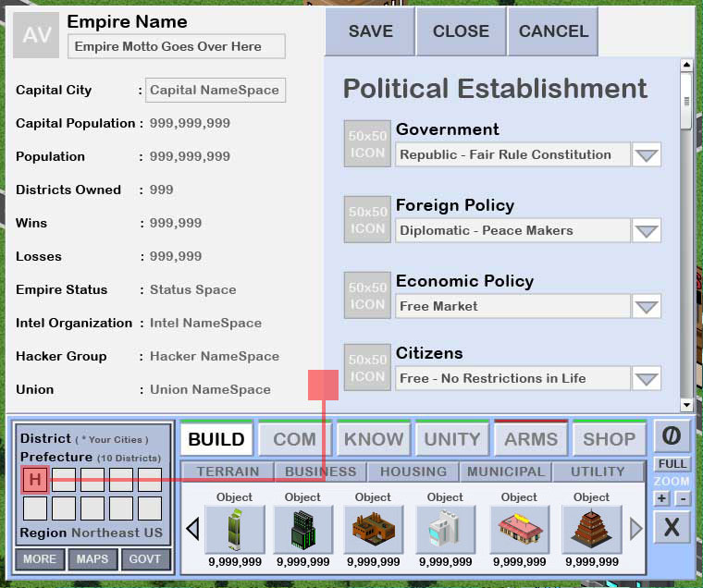Viewport: 703px width, 588px height.
Task: Open the HOUSING sub-tab
Action: click(x=413, y=472)
